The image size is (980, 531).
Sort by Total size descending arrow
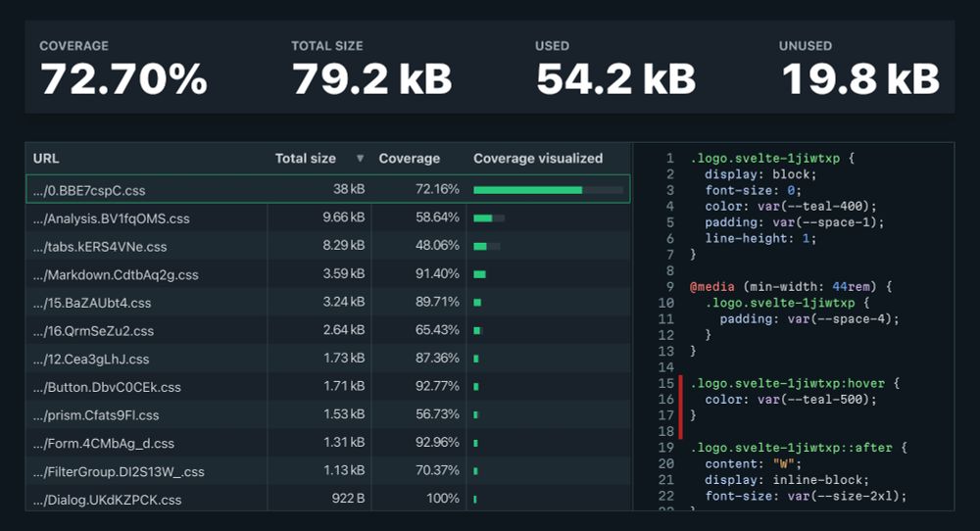[360, 159]
